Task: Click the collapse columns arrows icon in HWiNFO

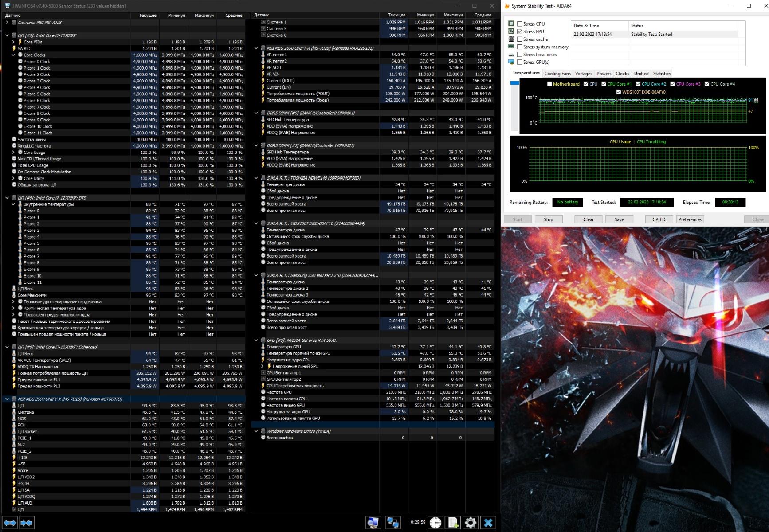Action: pyautogui.click(x=27, y=523)
